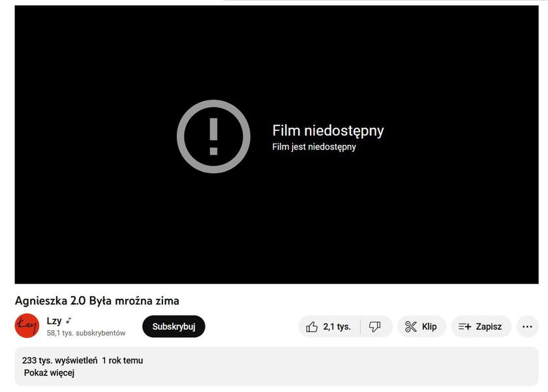Click the Film niedostępny message
Screen dimensions: 548x392
pos(327,131)
